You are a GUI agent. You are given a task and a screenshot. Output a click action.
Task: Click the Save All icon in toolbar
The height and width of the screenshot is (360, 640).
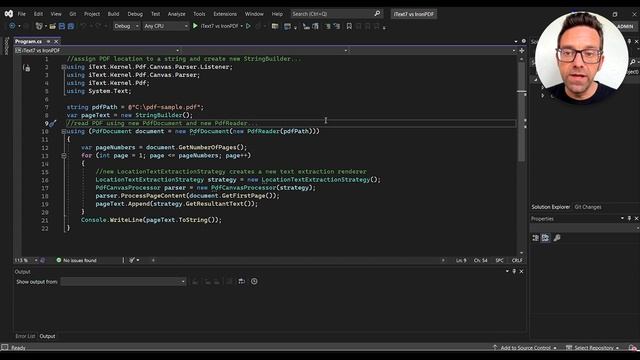pyautogui.click(x=71, y=26)
